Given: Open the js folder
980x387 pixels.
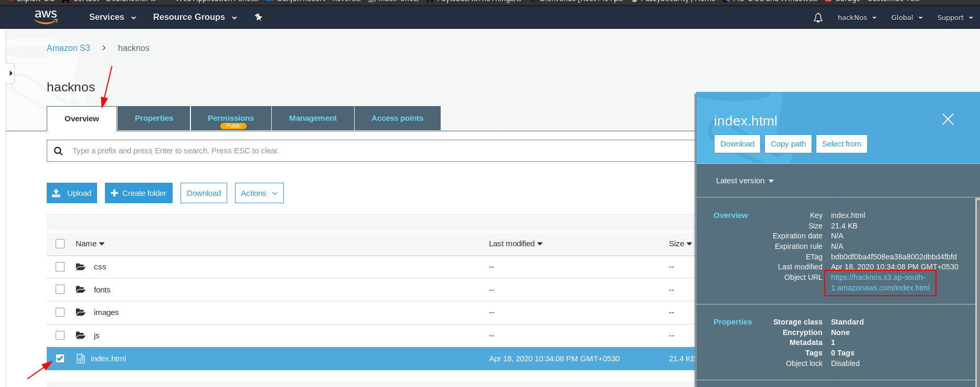Looking at the screenshot, I should 97,336.
